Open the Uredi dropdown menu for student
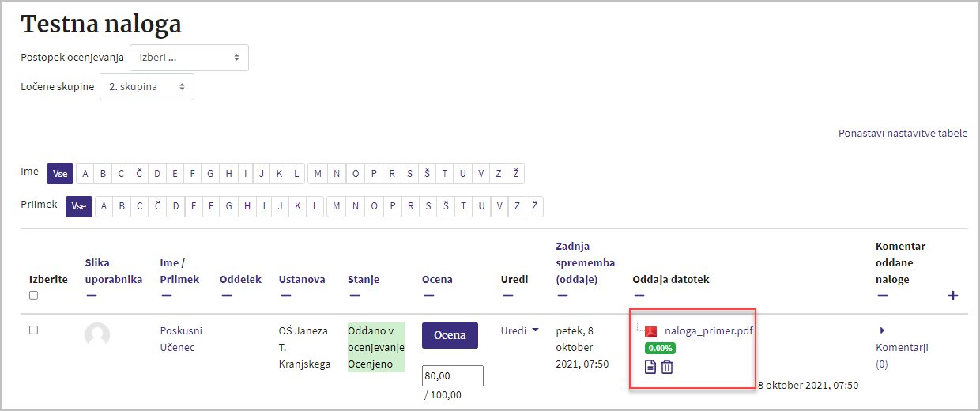The height and width of the screenshot is (411, 980). (519, 330)
